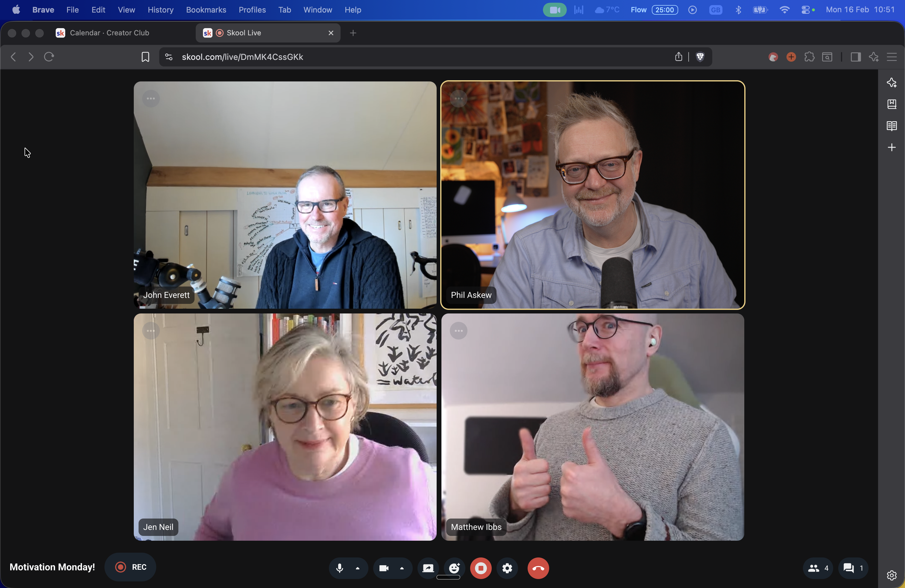This screenshot has height=588, width=905.
Task: Open John Everett's three-dot menu
Action: click(151, 98)
